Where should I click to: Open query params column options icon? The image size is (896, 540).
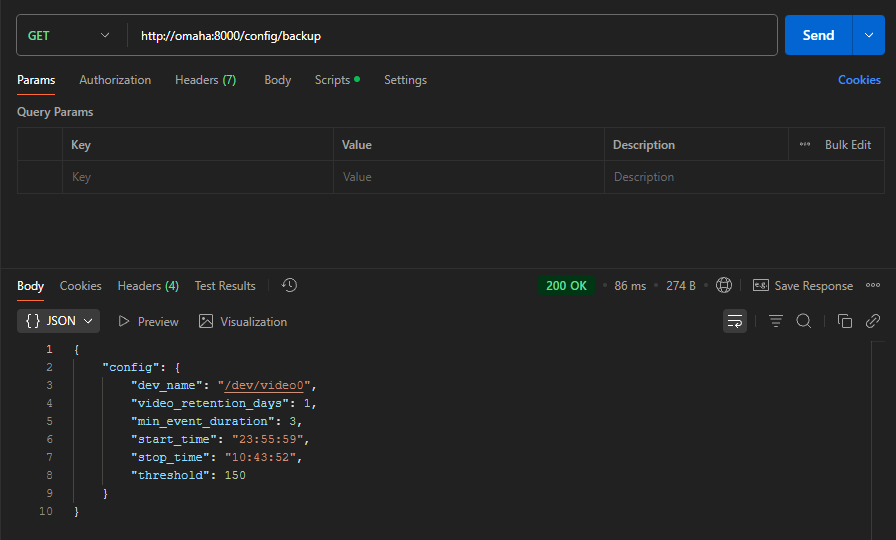tap(805, 145)
